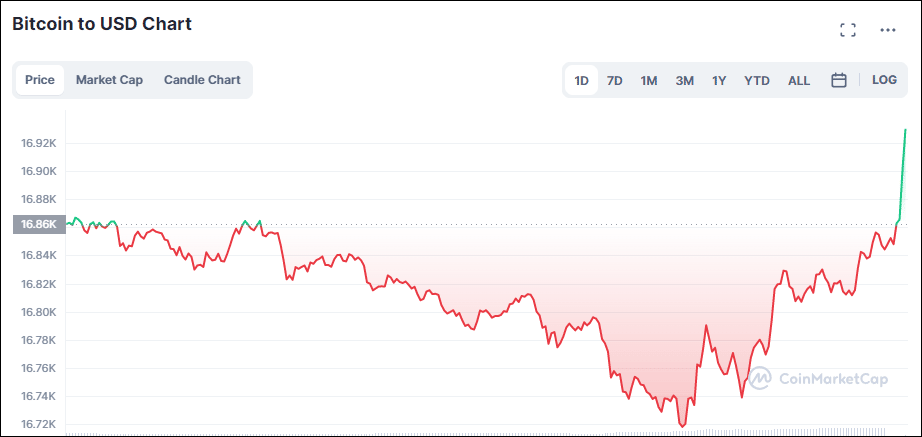Choose the 3M time range
922x437 pixels.
[684, 80]
